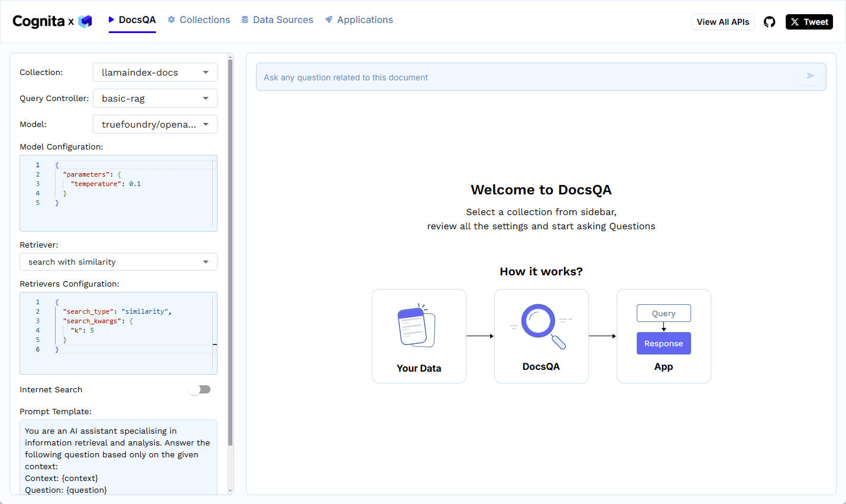Click the Welcome to DocsQA heading

tap(541, 190)
